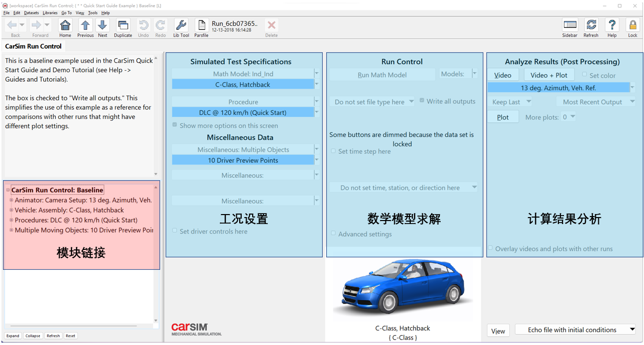Toggle the Sidebar using its toolbar icon
644x345 pixels.
click(569, 25)
